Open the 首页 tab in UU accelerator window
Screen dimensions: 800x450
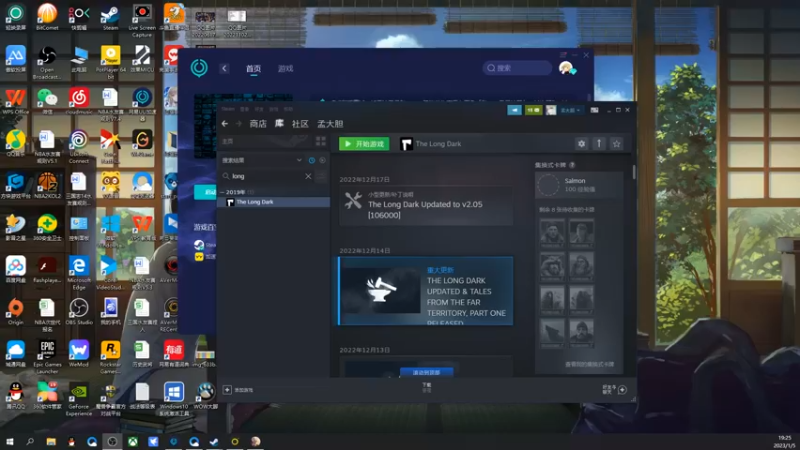coord(254,68)
